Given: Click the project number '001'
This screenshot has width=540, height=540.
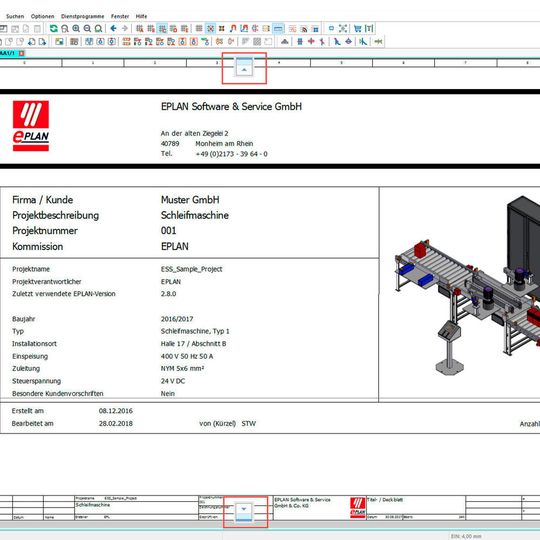Looking at the screenshot, I should (x=168, y=230).
